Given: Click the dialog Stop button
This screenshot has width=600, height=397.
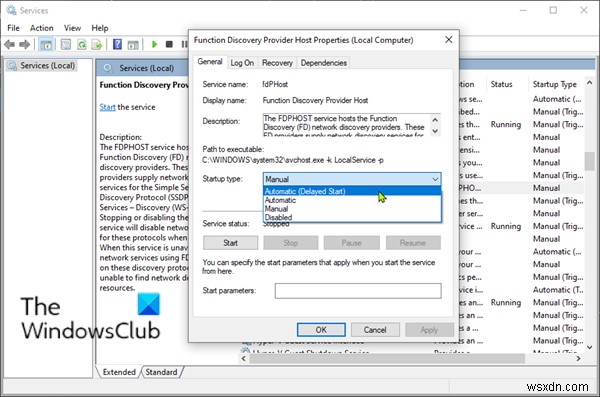Looking at the screenshot, I should tap(290, 243).
